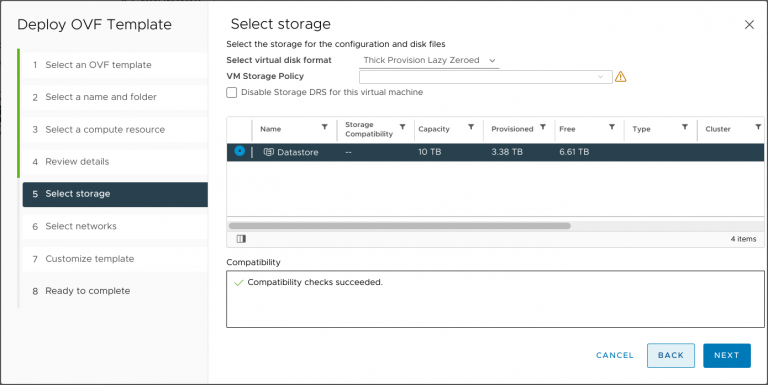768x385 pixels.
Task: Select the Datastore radio button
Action: pos(240,151)
